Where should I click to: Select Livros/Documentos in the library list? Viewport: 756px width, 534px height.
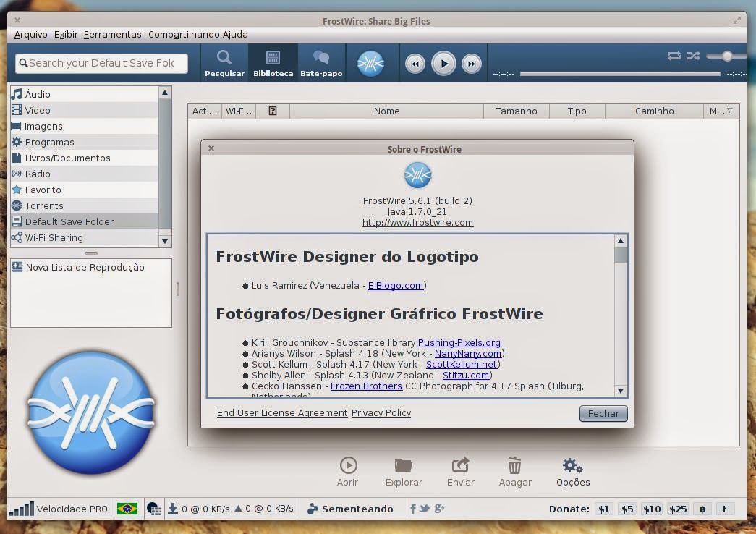tap(85, 158)
